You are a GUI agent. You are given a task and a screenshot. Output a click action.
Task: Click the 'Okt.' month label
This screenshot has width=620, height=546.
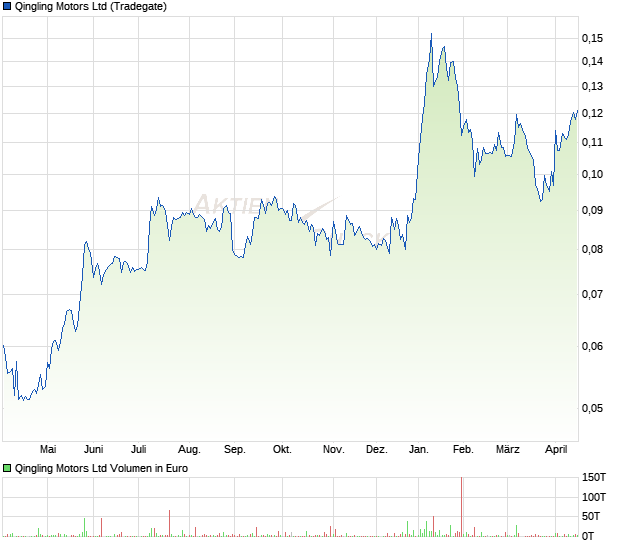282,450
